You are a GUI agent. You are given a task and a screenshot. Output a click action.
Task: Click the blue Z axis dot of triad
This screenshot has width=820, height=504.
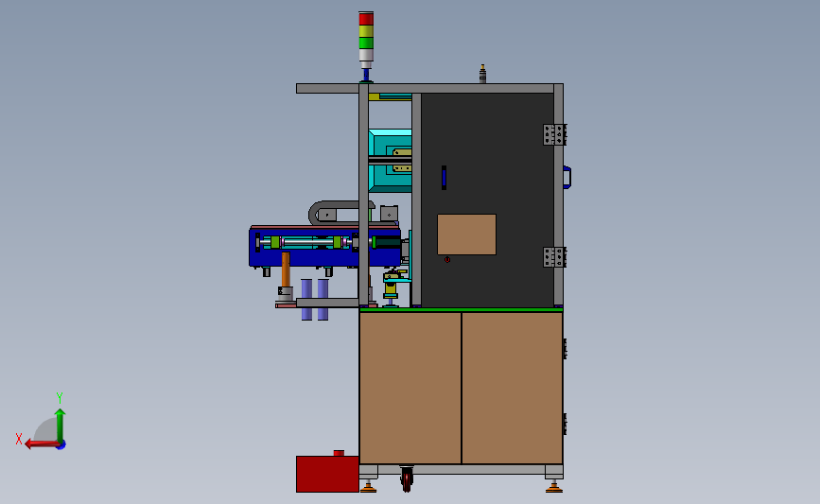point(61,445)
